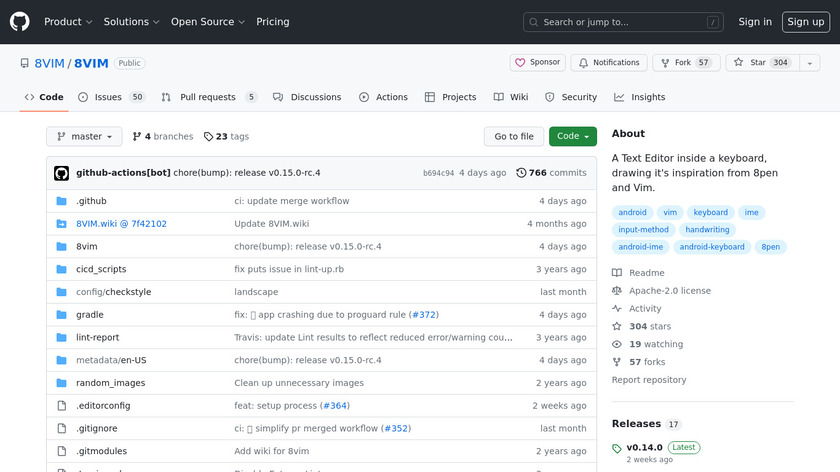840x472 pixels.
Task: Toggle Notifications for this repository
Action: [607, 63]
